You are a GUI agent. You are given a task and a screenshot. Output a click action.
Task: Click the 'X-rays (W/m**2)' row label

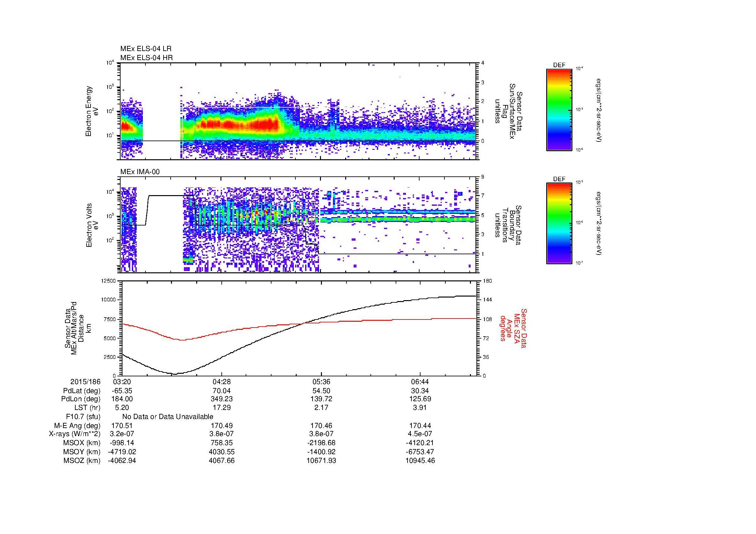74,434
